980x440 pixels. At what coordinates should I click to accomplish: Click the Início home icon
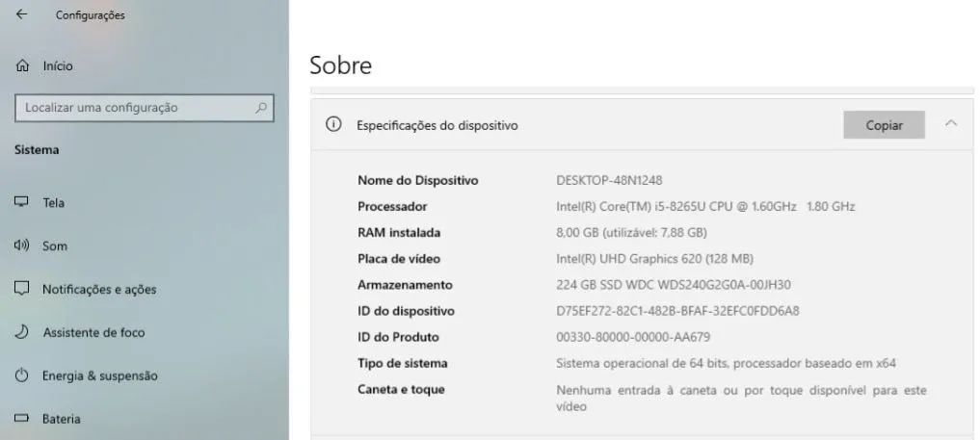22,65
